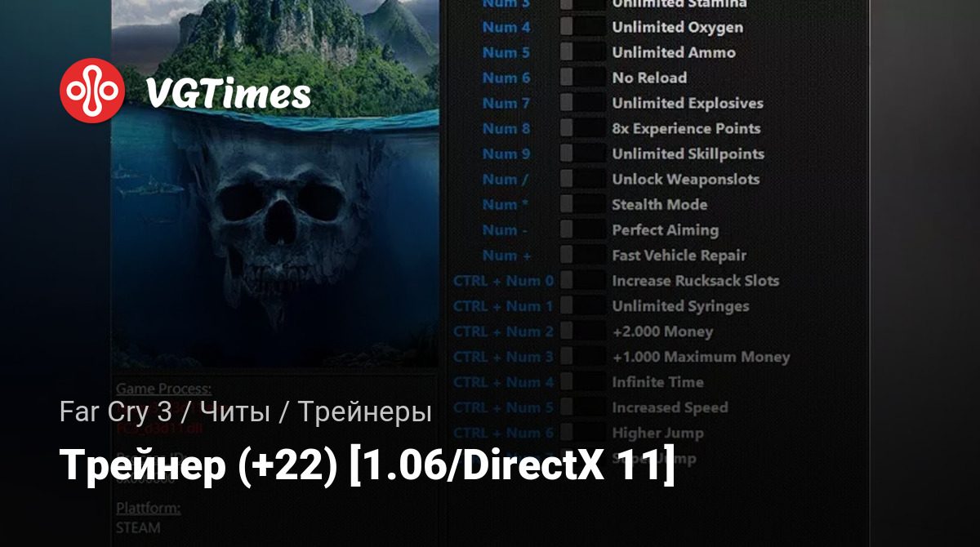Open the Трейнеры breadcrumb category

click(x=364, y=413)
